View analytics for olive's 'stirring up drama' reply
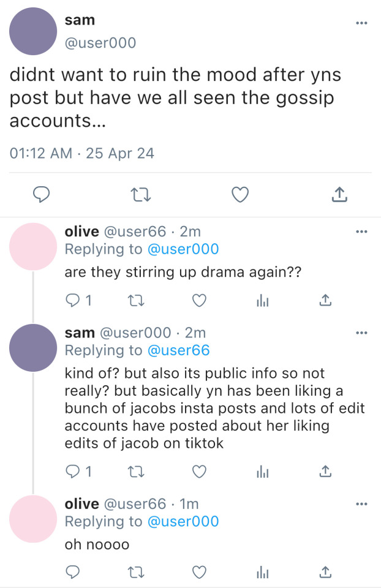 tap(263, 301)
